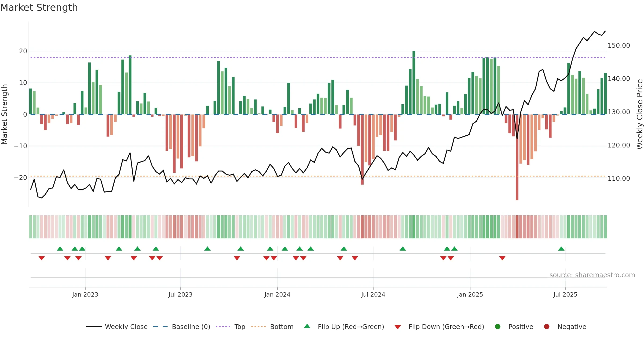The image size is (644, 362).
Task: Click the purple dotted Top line sample
Action: 223,327
